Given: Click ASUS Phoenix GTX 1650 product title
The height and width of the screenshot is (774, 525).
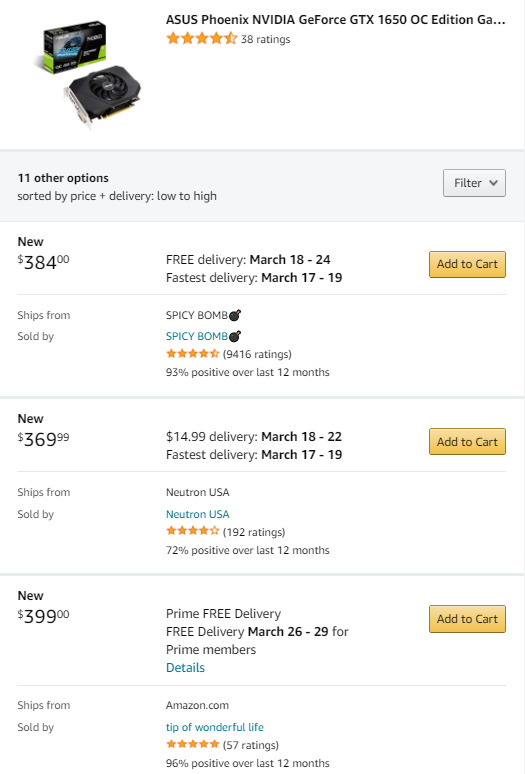Looking at the screenshot, I should tap(336, 20).
